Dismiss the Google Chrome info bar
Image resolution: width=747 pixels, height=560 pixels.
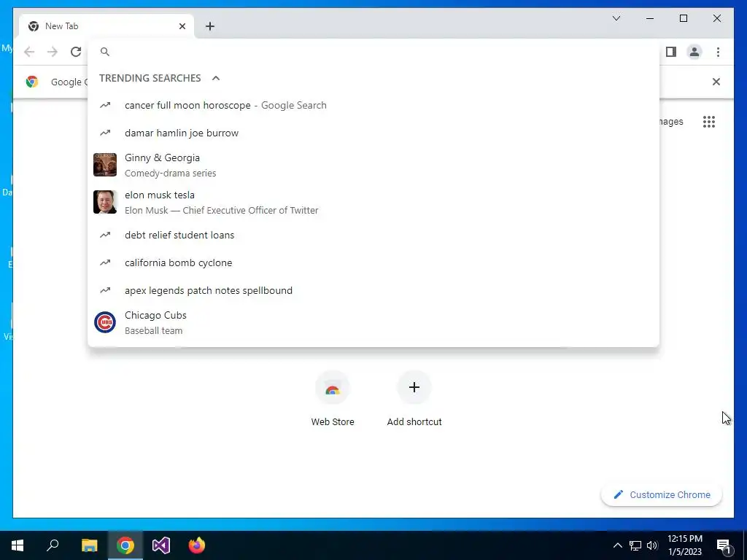[x=716, y=82]
